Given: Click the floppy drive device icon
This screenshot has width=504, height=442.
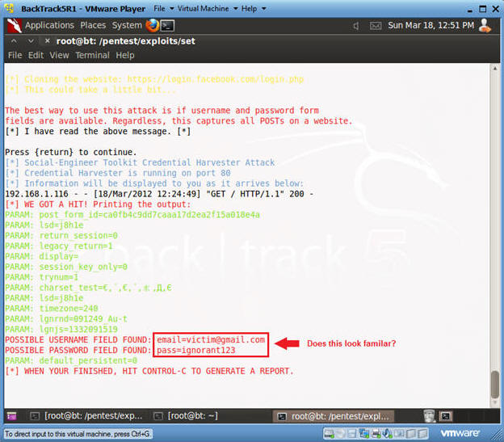Looking at the screenshot, I should 351,434.
